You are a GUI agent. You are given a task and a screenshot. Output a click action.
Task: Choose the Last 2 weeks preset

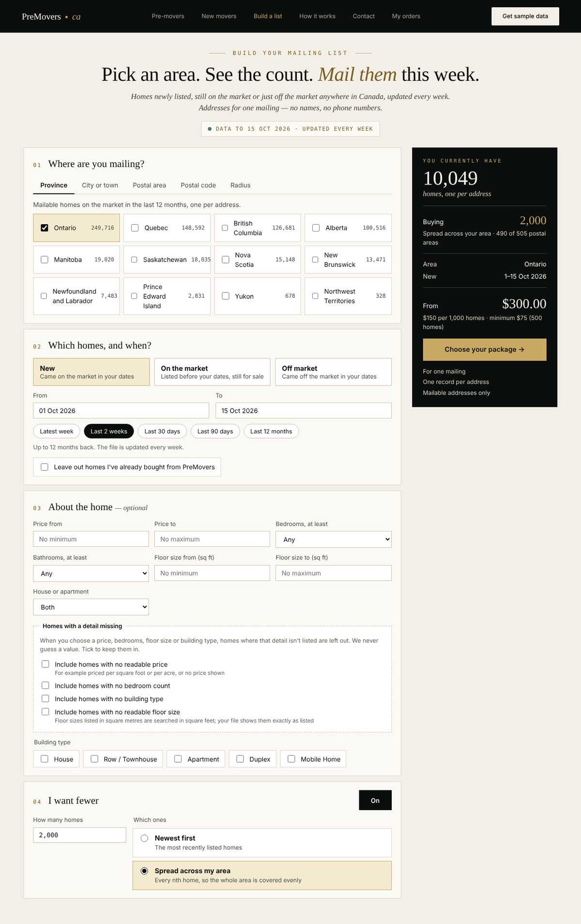[109, 431]
